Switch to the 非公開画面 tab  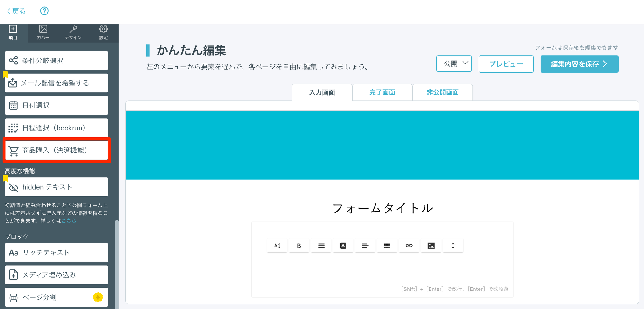(442, 92)
